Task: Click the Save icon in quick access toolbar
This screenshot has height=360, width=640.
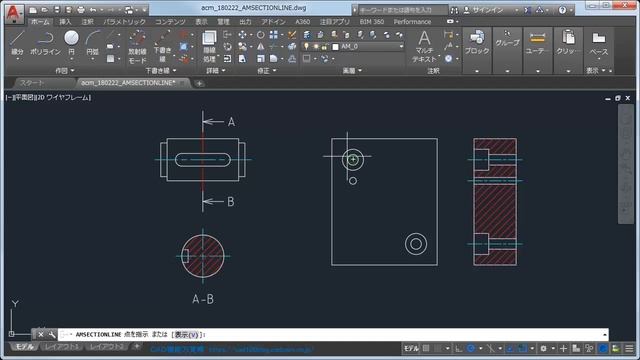Action: (57, 10)
